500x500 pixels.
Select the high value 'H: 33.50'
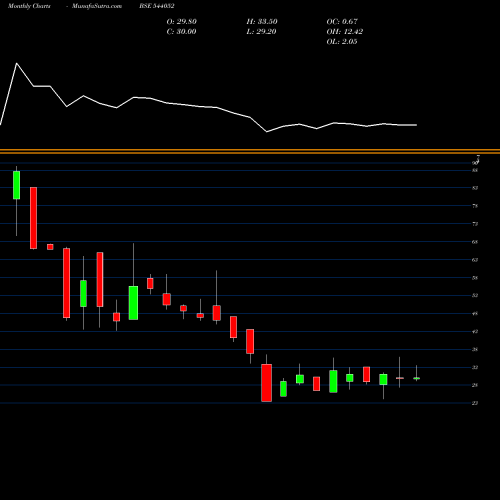[262, 22]
